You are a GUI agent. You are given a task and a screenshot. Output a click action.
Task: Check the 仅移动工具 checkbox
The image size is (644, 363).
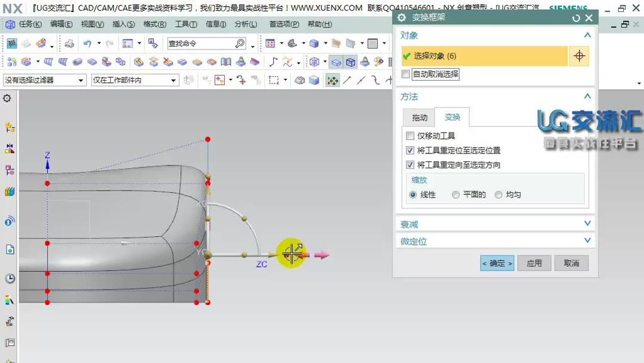point(410,136)
